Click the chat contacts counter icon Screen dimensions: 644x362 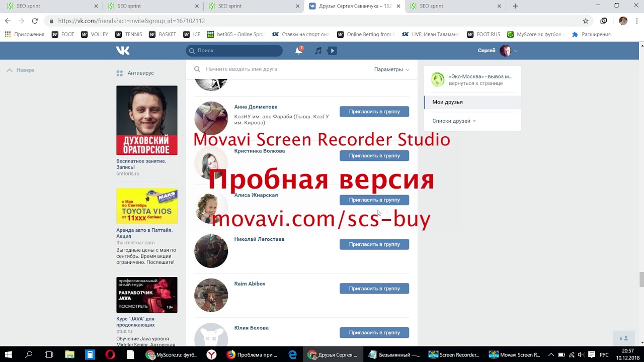624,338
